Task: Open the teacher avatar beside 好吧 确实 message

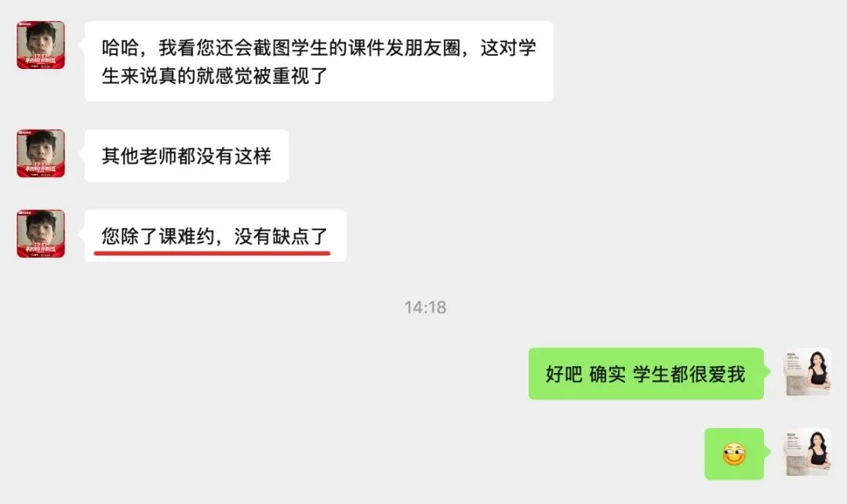Action: pyautogui.click(x=808, y=372)
